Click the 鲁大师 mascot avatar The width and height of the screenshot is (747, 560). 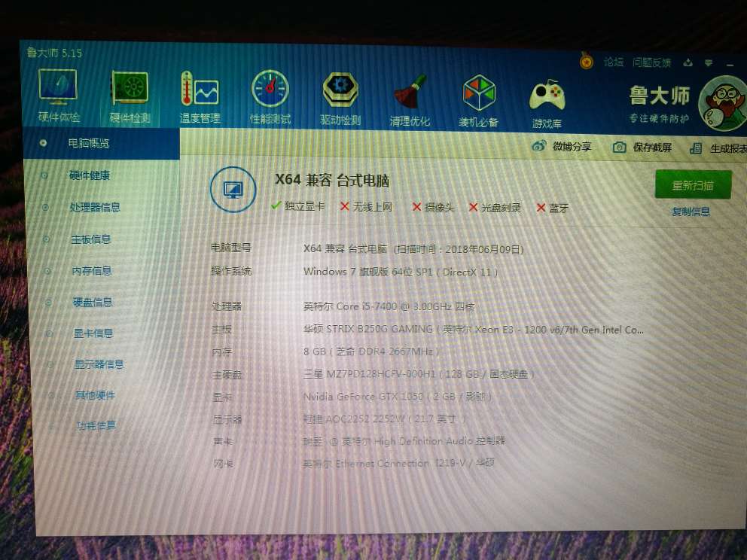[x=722, y=103]
